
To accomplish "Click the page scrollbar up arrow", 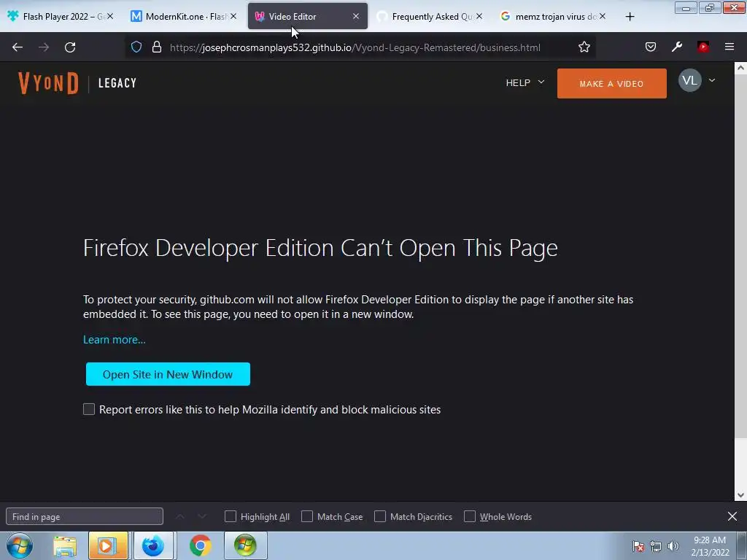I will click(x=740, y=68).
